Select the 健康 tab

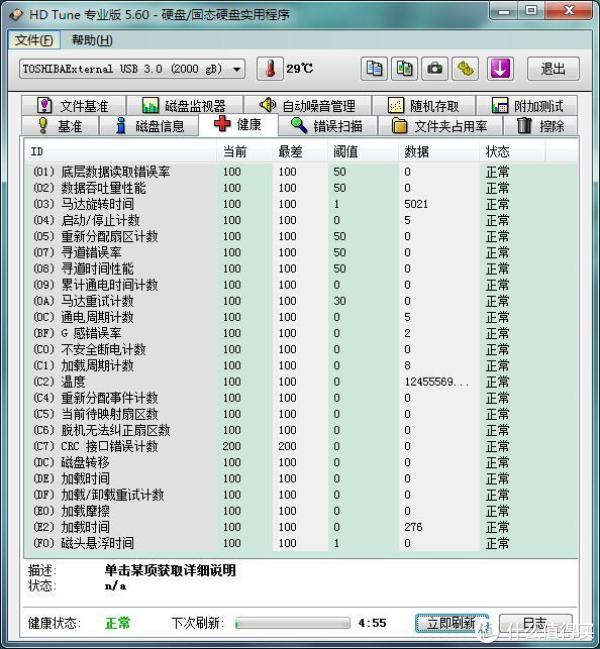click(x=238, y=124)
